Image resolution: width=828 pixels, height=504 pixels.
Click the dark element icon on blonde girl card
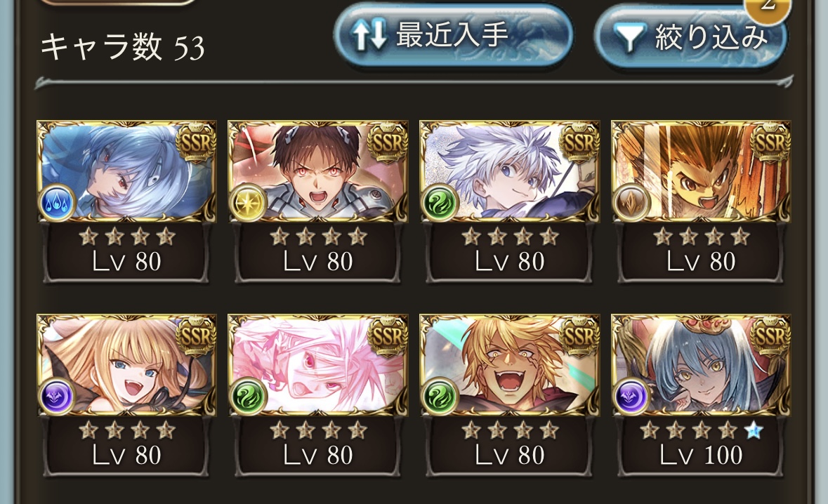[56, 397]
